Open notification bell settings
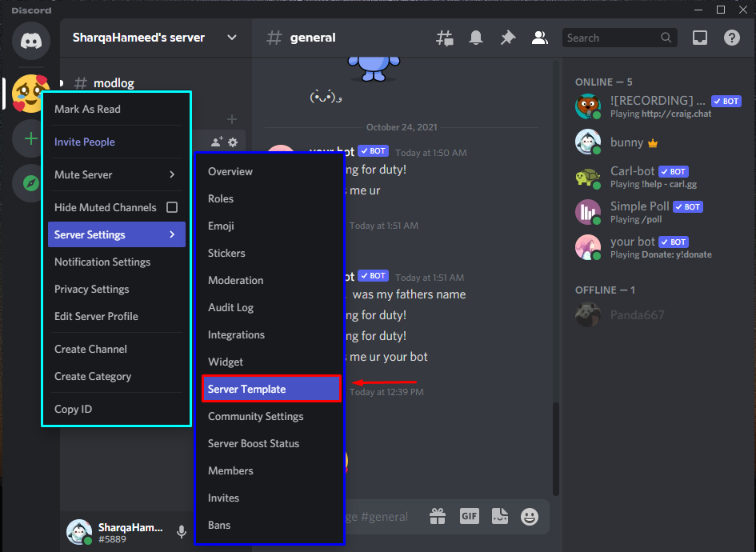756x552 pixels. tap(476, 38)
